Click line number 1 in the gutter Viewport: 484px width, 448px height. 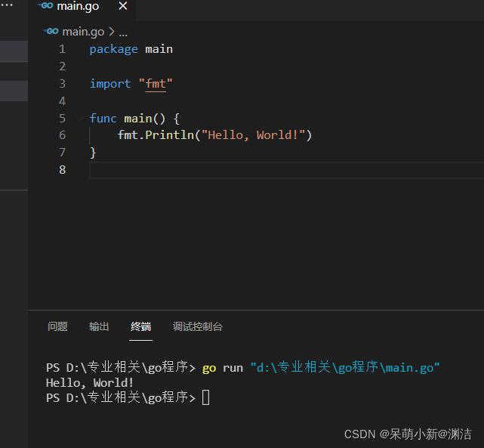point(62,49)
